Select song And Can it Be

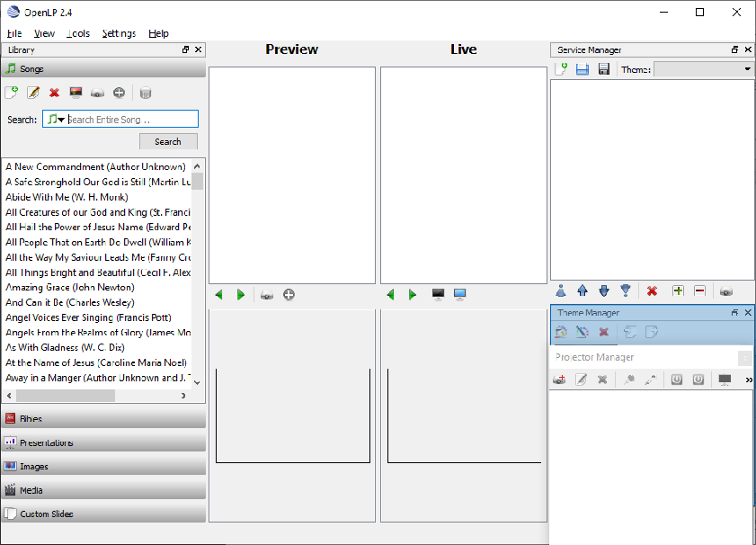(x=70, y=302)
